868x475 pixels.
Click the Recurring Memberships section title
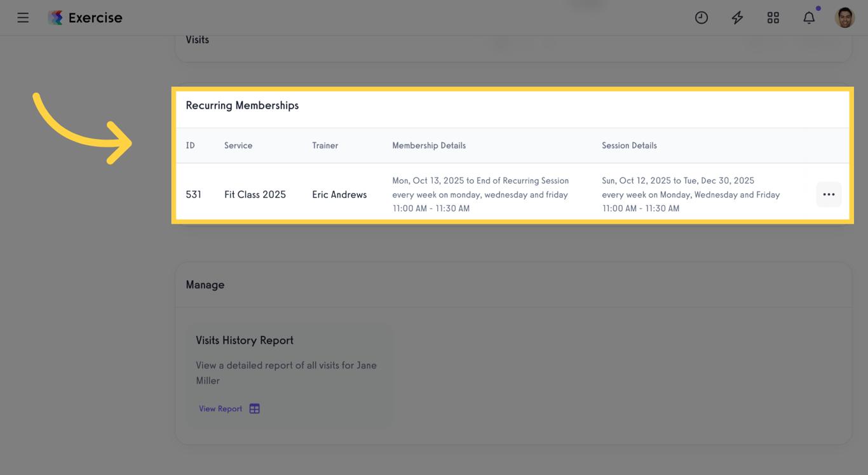click(x=242, y=105)
